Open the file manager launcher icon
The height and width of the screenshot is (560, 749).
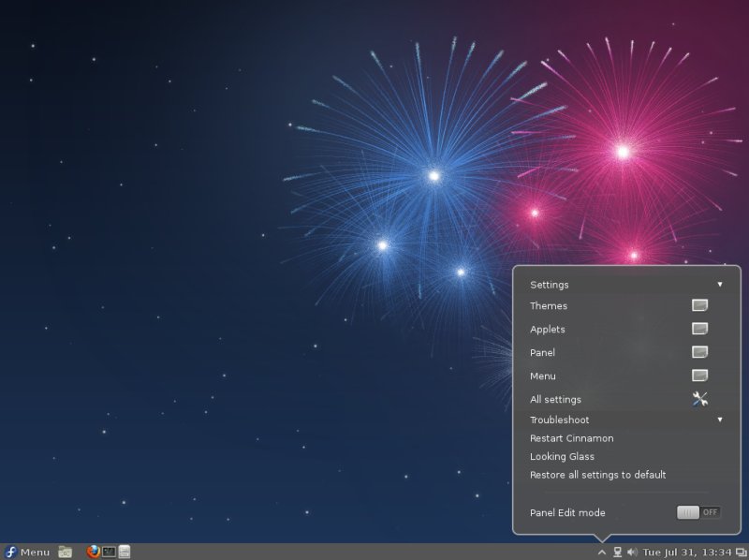tap(125, 552)
